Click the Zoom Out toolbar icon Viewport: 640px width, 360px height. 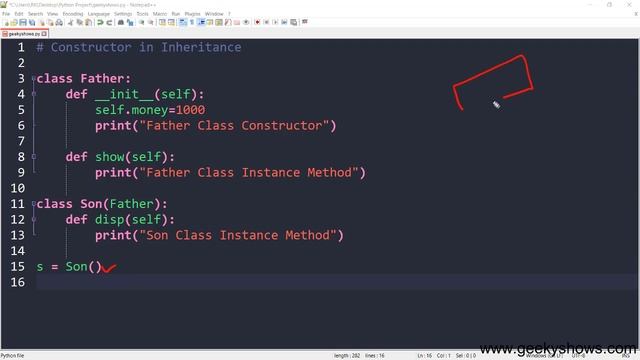(151, 22)
